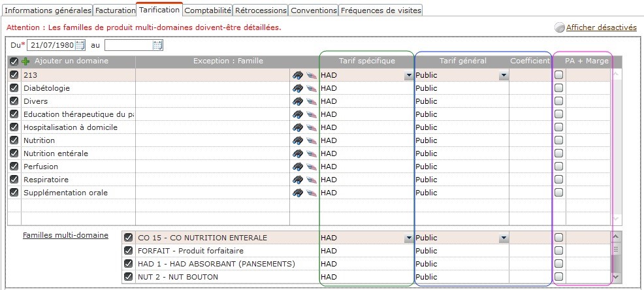
Task: Click eraser icon for Diabétologie row
Action: (312, 88)
